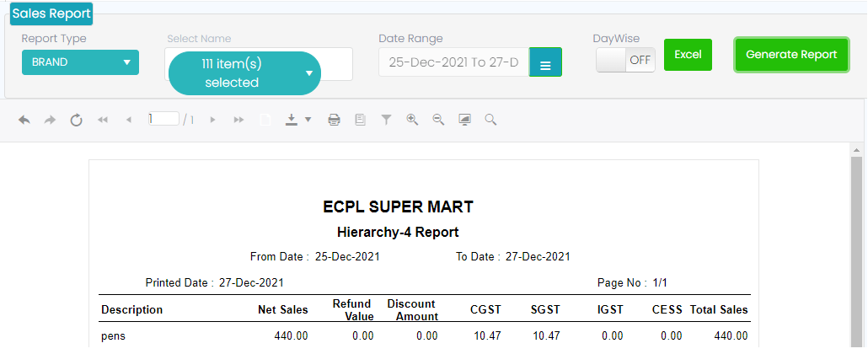The image size is (868, 354).
Task: Go to the last page of report
Action: [x=239, y=120]
